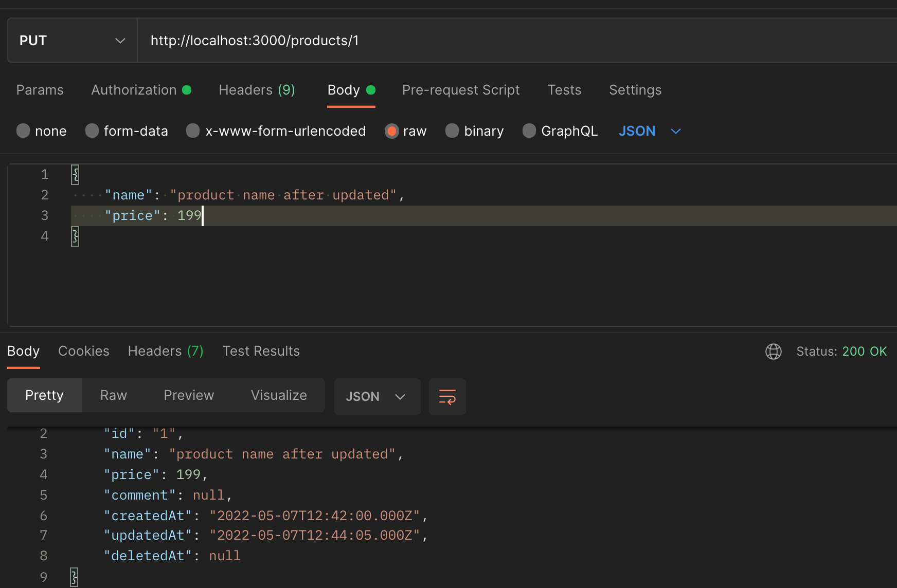
Task: Open the response Cookies tab
Action: 84,351
